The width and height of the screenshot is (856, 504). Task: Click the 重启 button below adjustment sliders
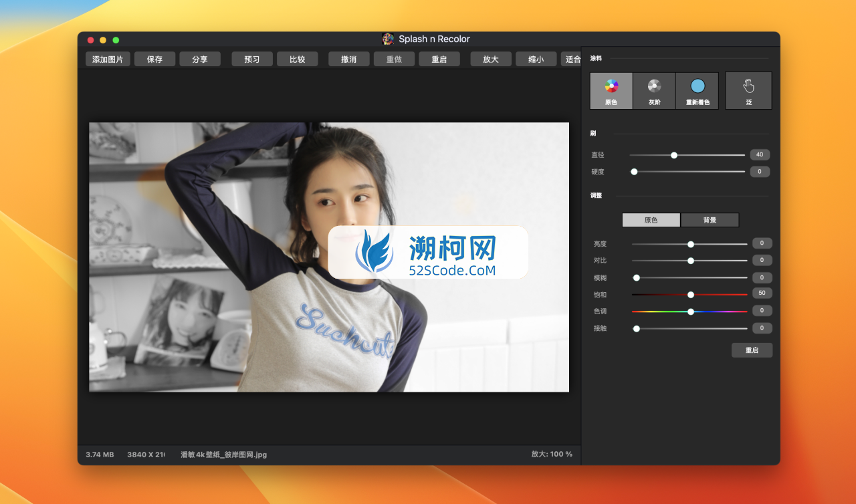[x=752, y=350]
